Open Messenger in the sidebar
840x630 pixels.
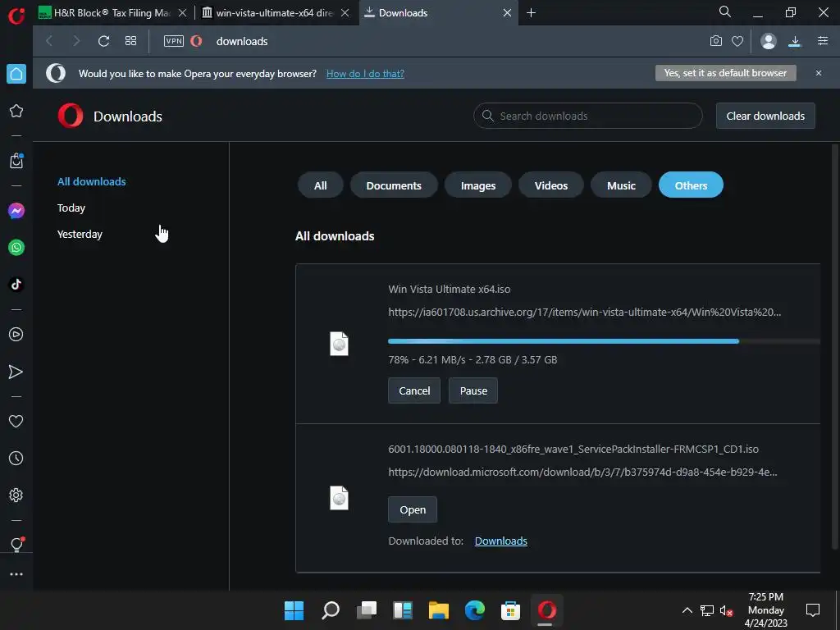[16, 211]
